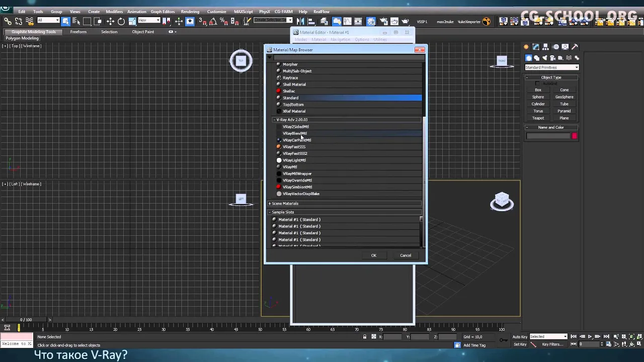Switch to the Freeform ribbon tab
644x362 pixels.
pyautogui.click(x=78, y=32)
